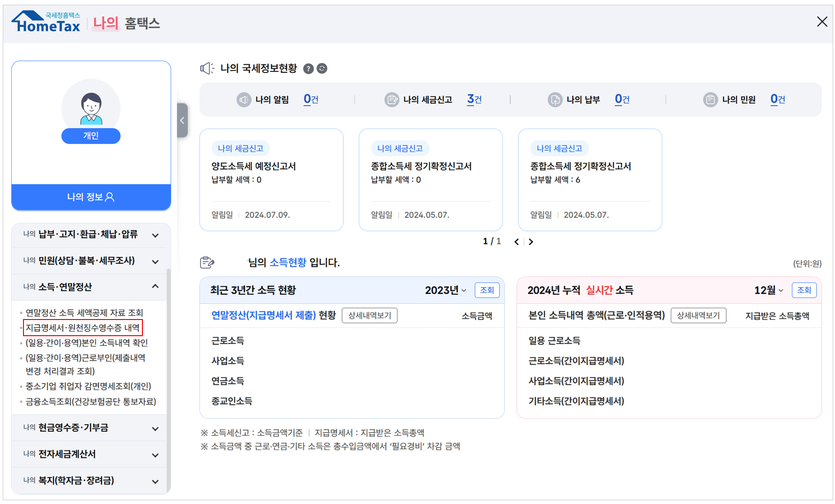Click the speaker announcement icon beside 나의 국세정보현황
The image size is (835, 504).
(207, 69)
